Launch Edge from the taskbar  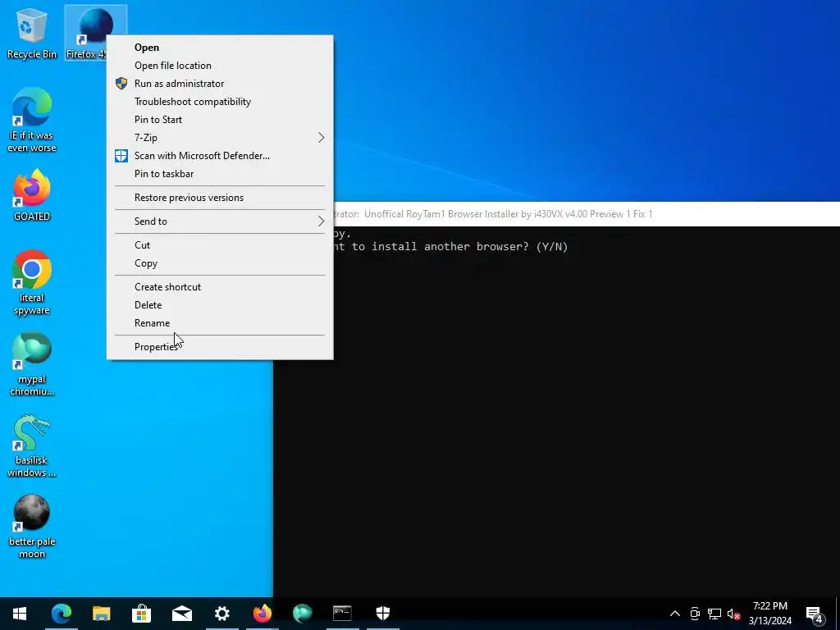61,614
